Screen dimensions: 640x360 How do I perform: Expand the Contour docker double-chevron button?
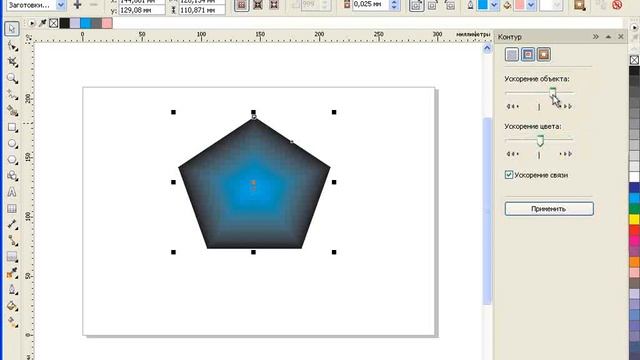596,37
